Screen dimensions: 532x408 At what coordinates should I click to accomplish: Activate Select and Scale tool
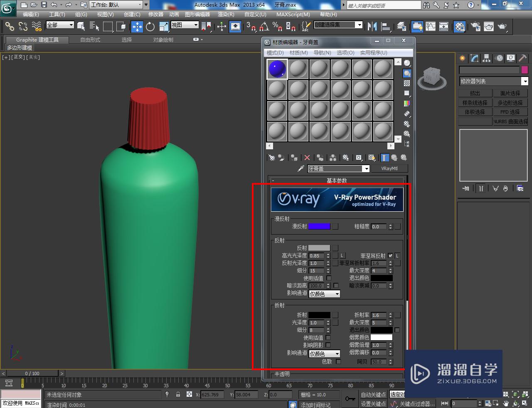click(x=164, y=27)
